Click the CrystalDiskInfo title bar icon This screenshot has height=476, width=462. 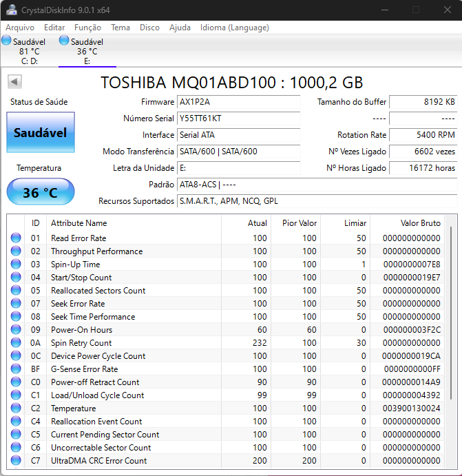pyautogui.click(x=12, y=10)
